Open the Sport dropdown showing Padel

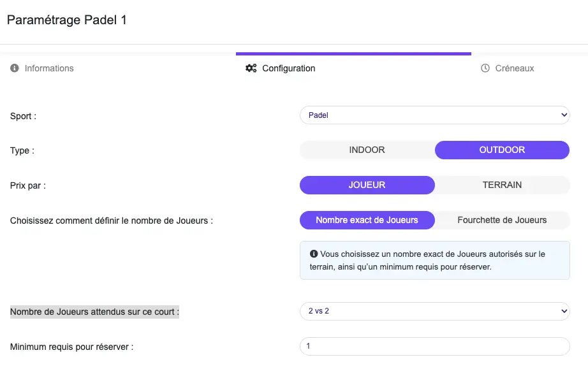pyautogui.click(x=434, y=115)
